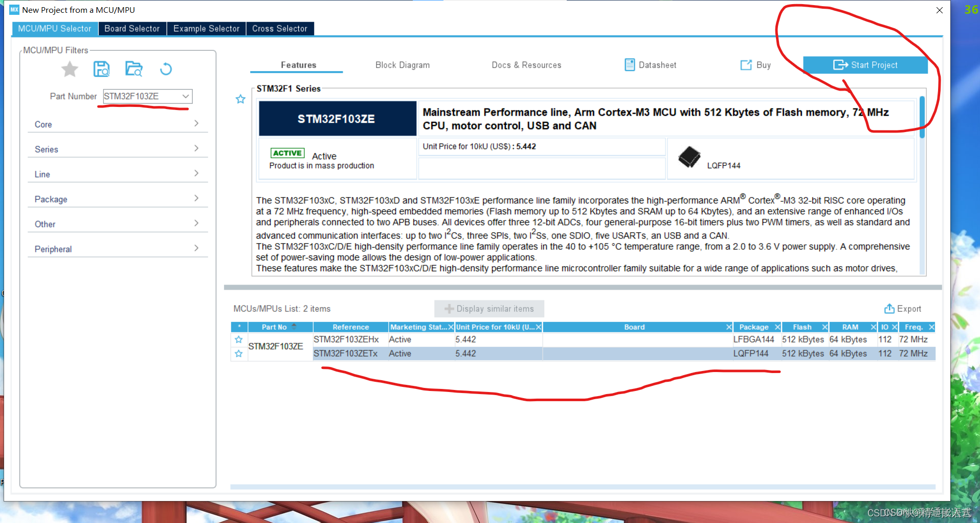Remove the RAM column with its X
This screenshot has height=523, width=980.
(874, 327)
